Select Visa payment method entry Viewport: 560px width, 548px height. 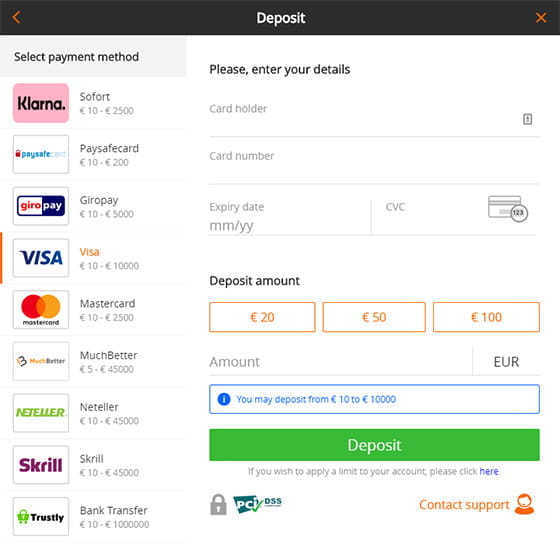coord(94,258)
